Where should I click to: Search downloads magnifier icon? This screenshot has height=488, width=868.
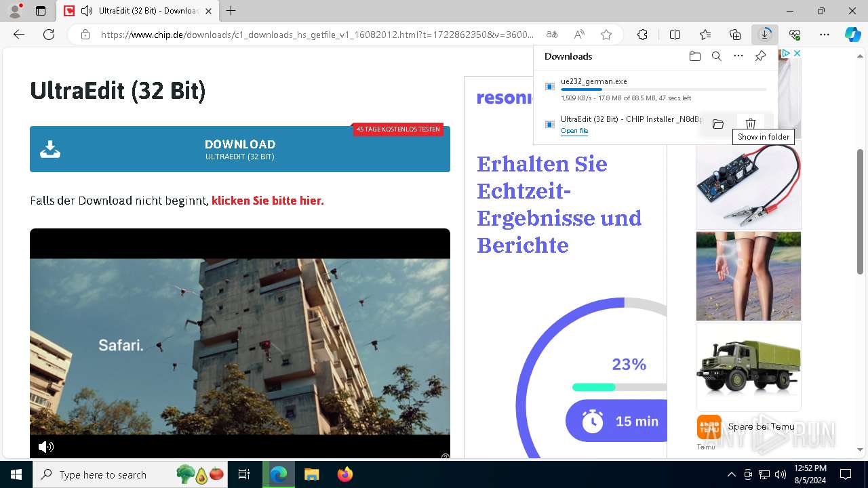coord(716,56)
